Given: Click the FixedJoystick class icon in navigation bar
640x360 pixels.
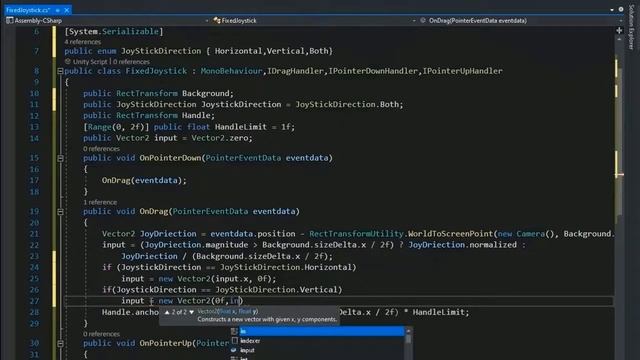Looking at the screenshot, I should pos(217,20).
